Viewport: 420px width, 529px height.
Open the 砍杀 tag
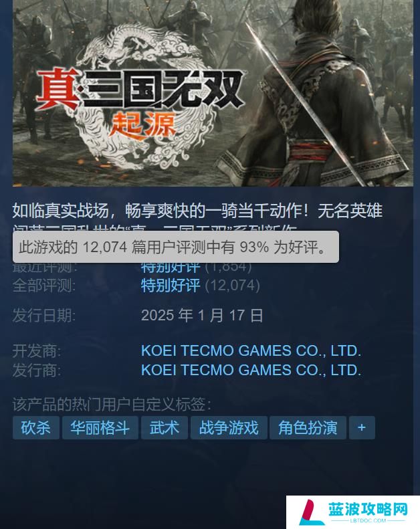tap(36, 427)
